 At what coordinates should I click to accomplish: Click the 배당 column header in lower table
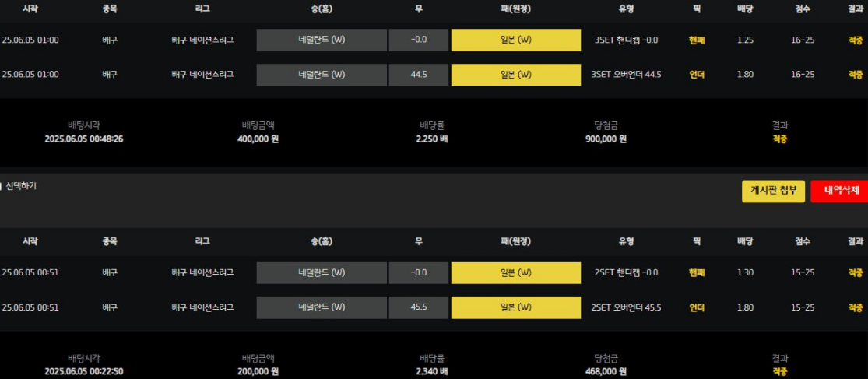click(745, 241)
